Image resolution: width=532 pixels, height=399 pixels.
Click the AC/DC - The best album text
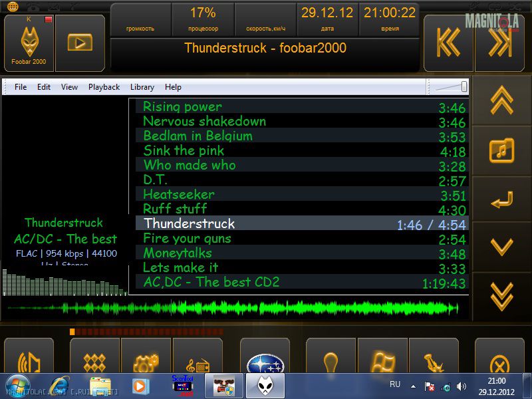click(x=65, y=239)
